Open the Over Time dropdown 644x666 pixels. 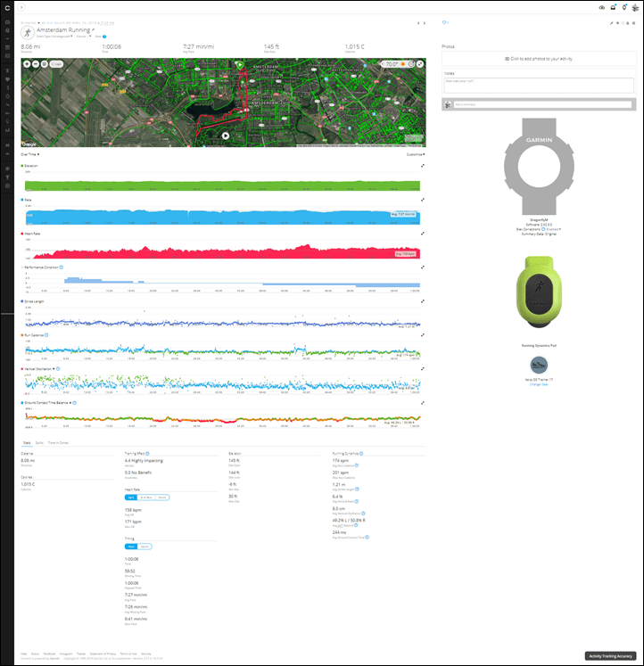click(30, 154)
